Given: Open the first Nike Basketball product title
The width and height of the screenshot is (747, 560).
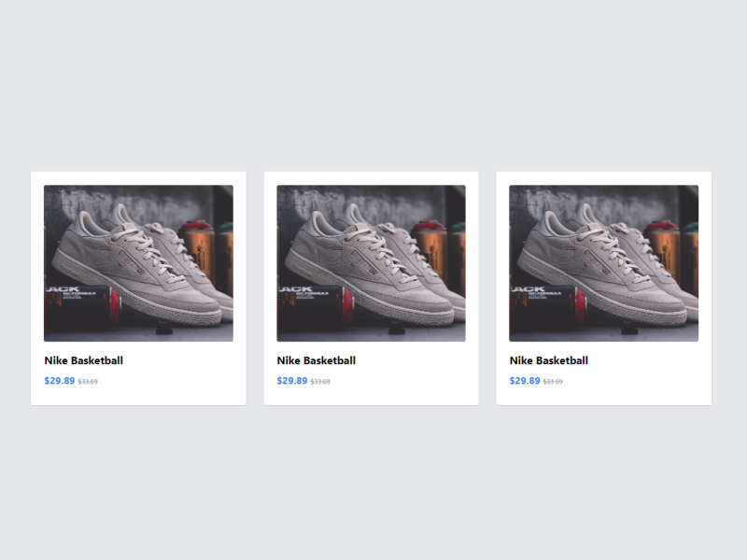Looking at the screenshot, I should [83, 359].
